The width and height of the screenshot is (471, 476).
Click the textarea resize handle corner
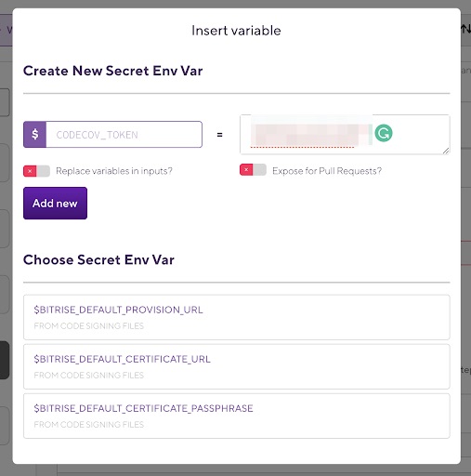point(446,151)
